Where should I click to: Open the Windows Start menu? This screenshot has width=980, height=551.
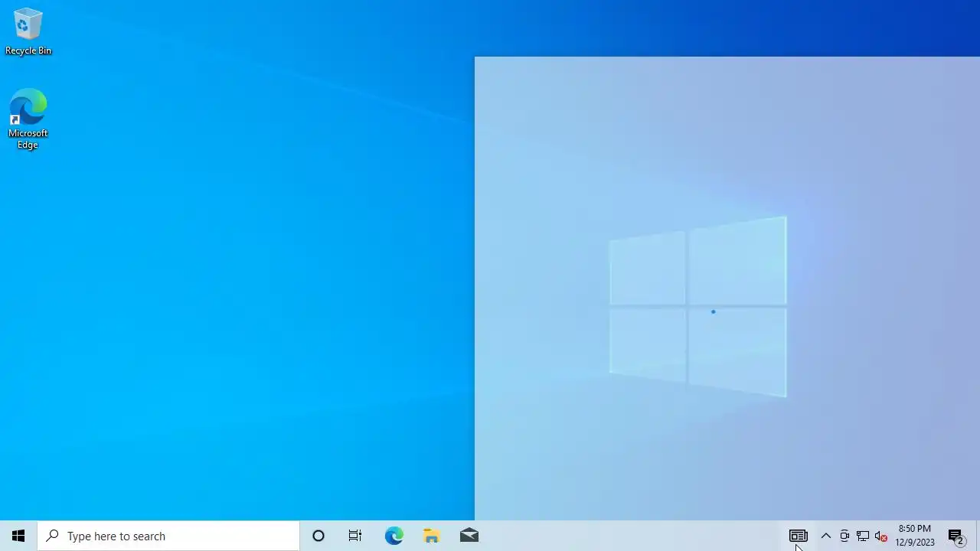pos(18,536)
